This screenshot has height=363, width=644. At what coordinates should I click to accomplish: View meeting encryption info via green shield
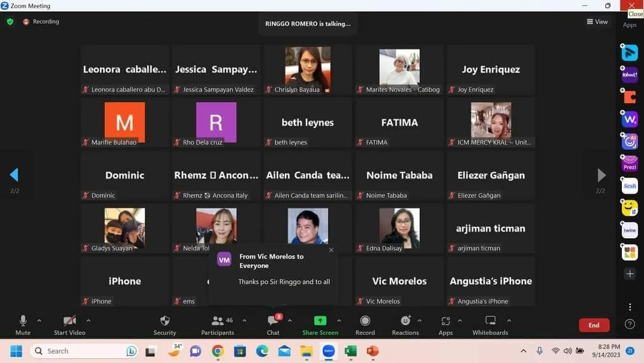(x=10, y=21)
